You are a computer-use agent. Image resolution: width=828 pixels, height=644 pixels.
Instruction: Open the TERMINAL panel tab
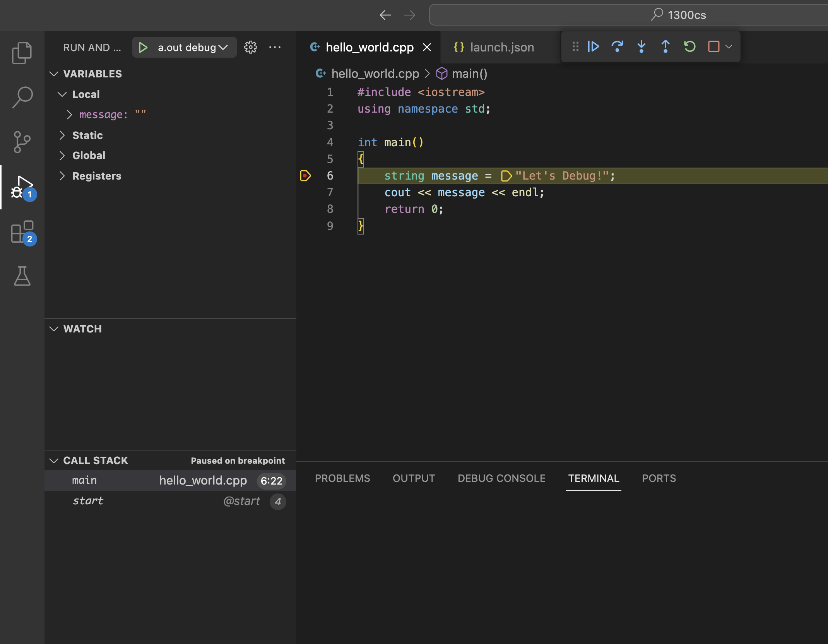point(594,479)
